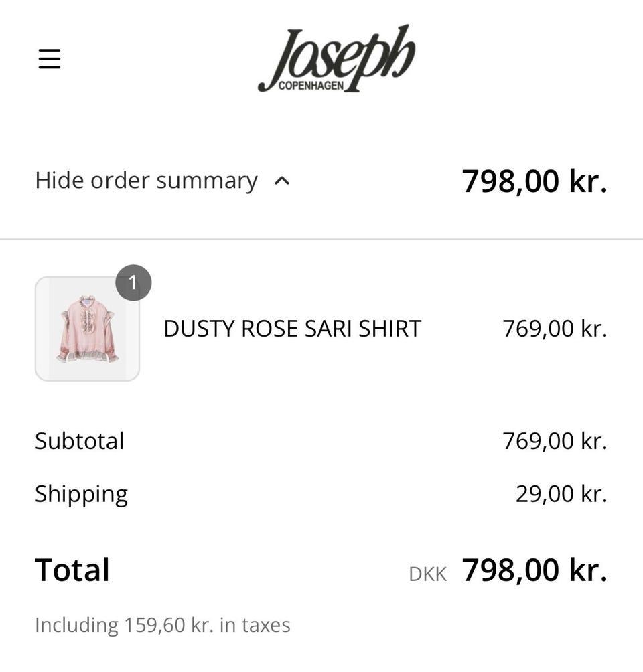This screenshot has height=672, width=643.
Task: Click the quantity badge showing 1
Action: pos(133,283)
